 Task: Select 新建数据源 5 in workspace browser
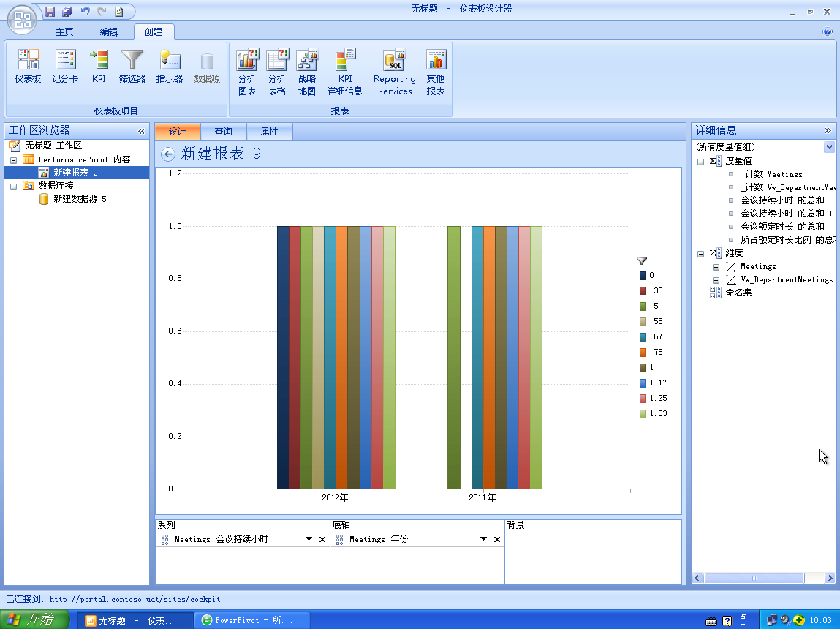[80, 199]
